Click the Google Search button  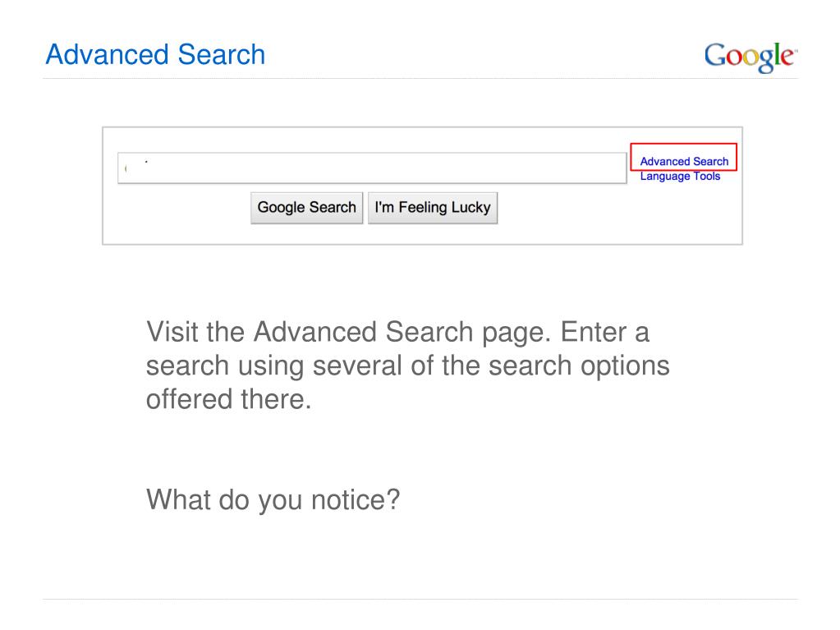tap(306, 208)
